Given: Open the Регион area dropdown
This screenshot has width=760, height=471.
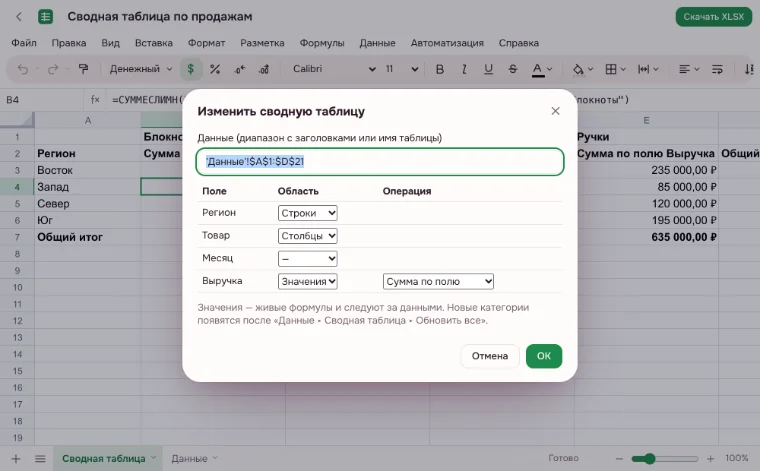Looking at the screenshot, I should click(x=308, y=213).
